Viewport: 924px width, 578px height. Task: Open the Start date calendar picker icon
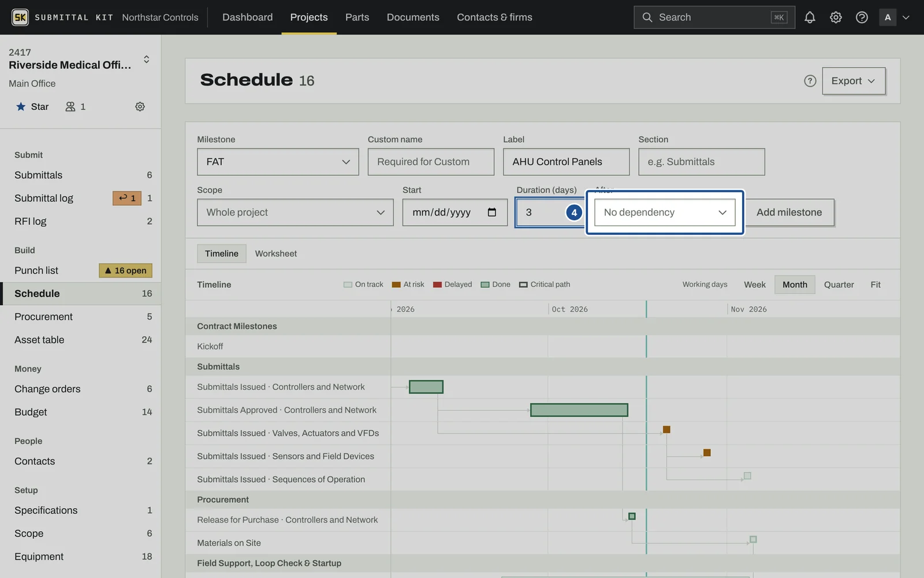(x=492, y=212)
